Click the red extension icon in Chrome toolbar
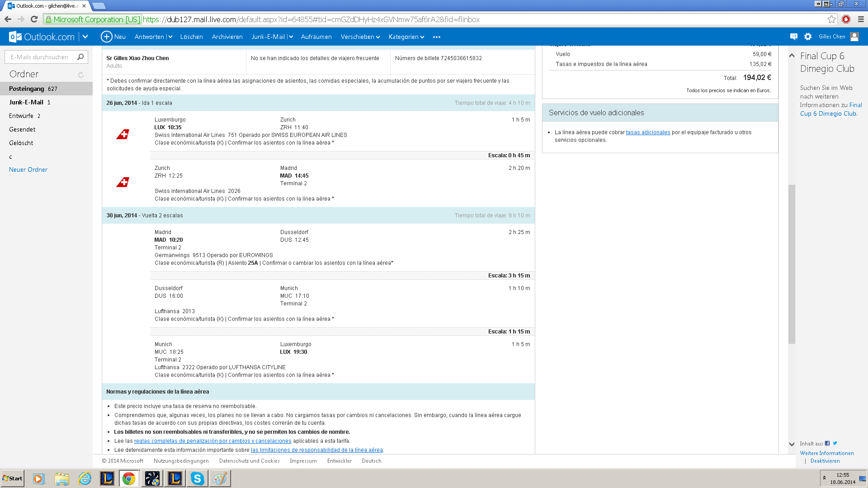868x488 pixels. (846, 19)
